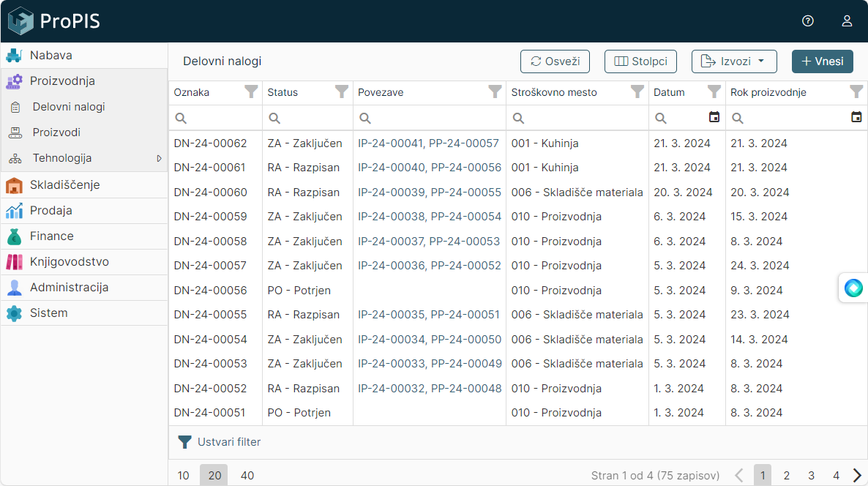Click the Skladiščenje warehouse icon
This screenshot has height=486, width=868.
pyautogui.click(x=14, y=185)
